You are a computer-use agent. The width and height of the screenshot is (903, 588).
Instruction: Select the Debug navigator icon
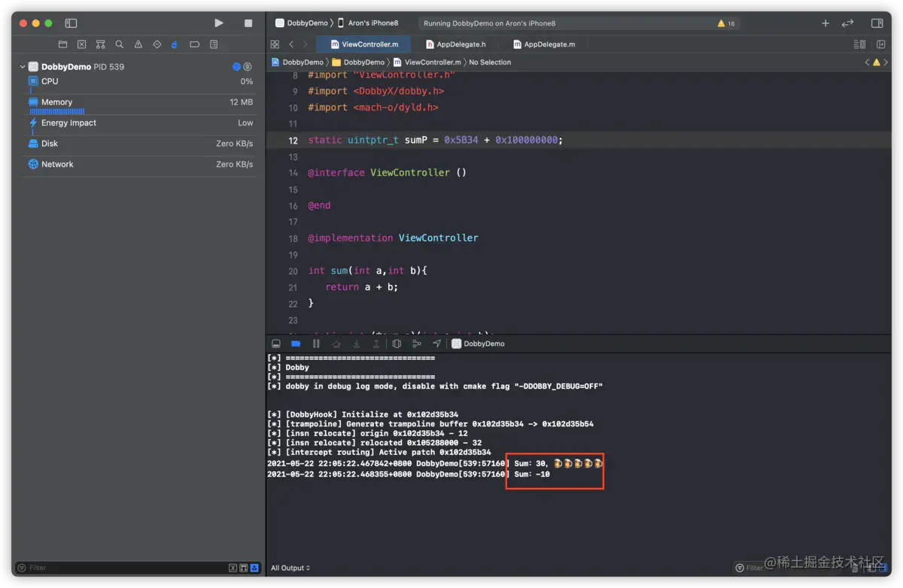pos(175,44)
